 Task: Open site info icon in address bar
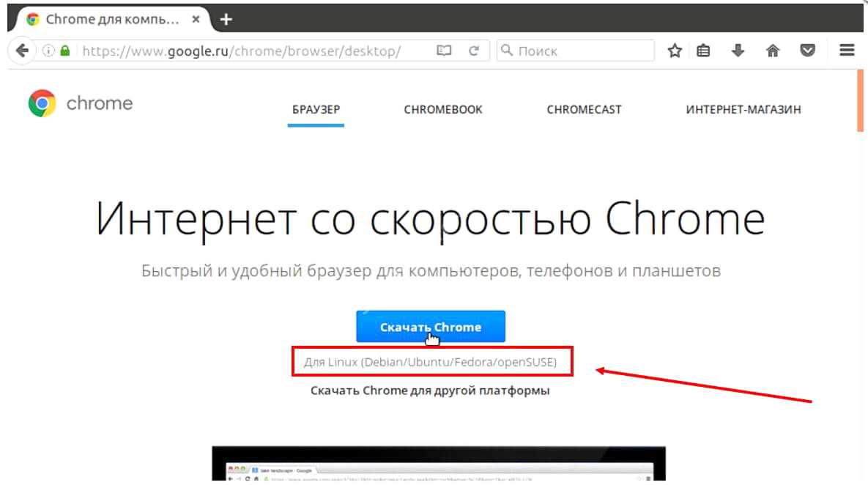[49, 51]
